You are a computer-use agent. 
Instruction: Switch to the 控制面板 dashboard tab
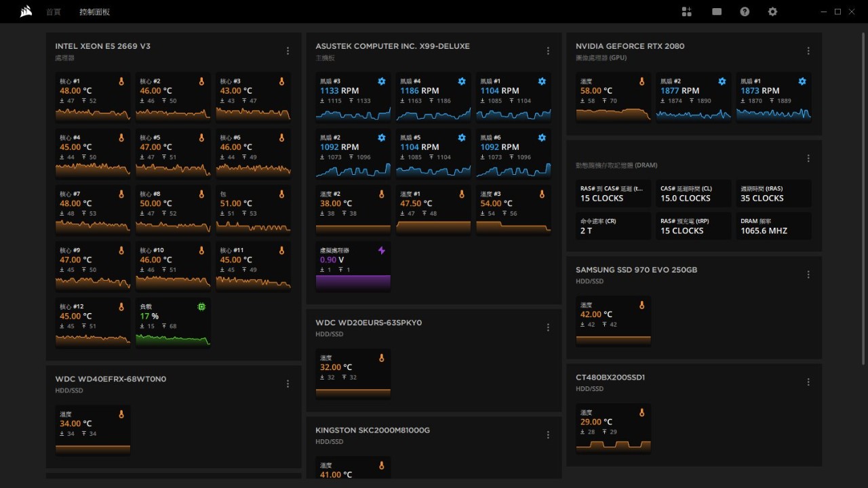(94, 12)
